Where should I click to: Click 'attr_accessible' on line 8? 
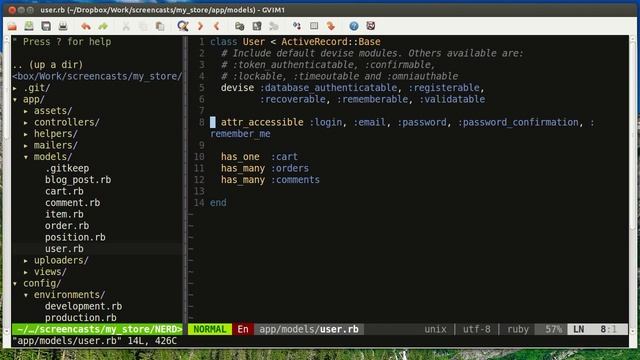(262, 122)
